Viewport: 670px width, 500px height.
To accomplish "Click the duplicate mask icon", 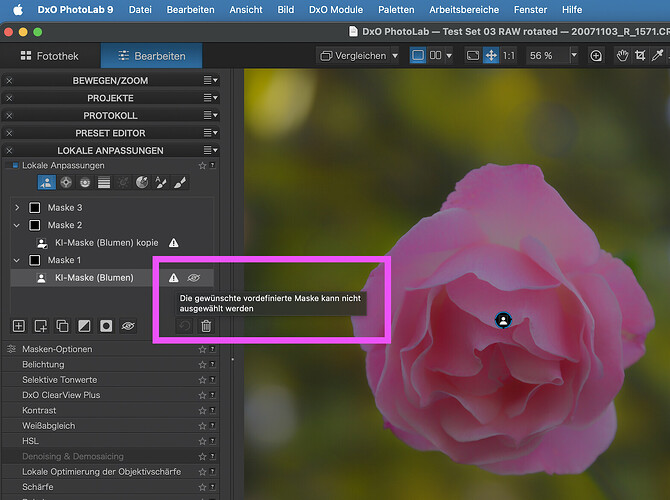I will [x=62, y=326].
